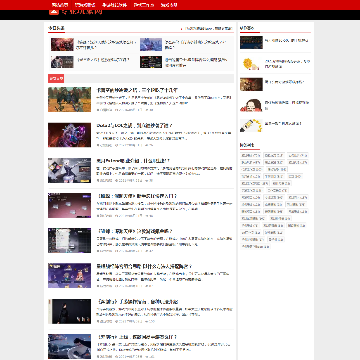This screenshot has height=360, width=360.
Task: Click the site logo icon in the black header
Action: point(54,12)
